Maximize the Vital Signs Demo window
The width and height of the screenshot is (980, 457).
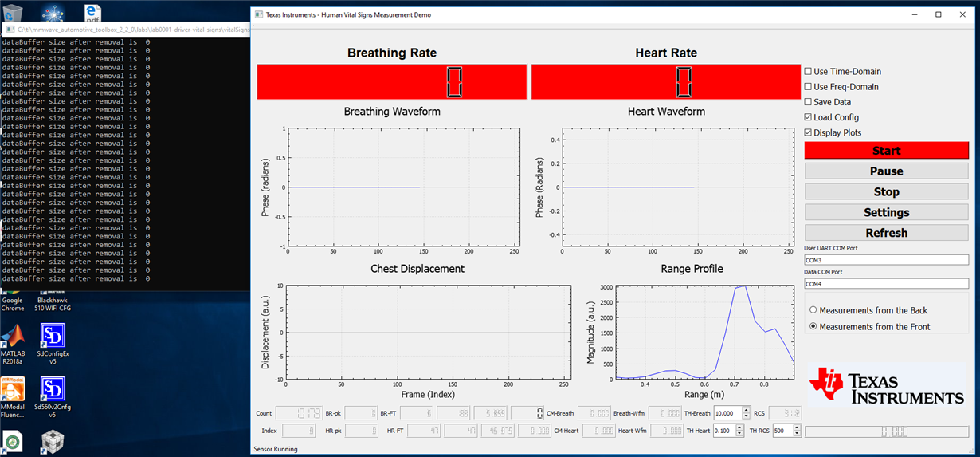pos(938,14)
